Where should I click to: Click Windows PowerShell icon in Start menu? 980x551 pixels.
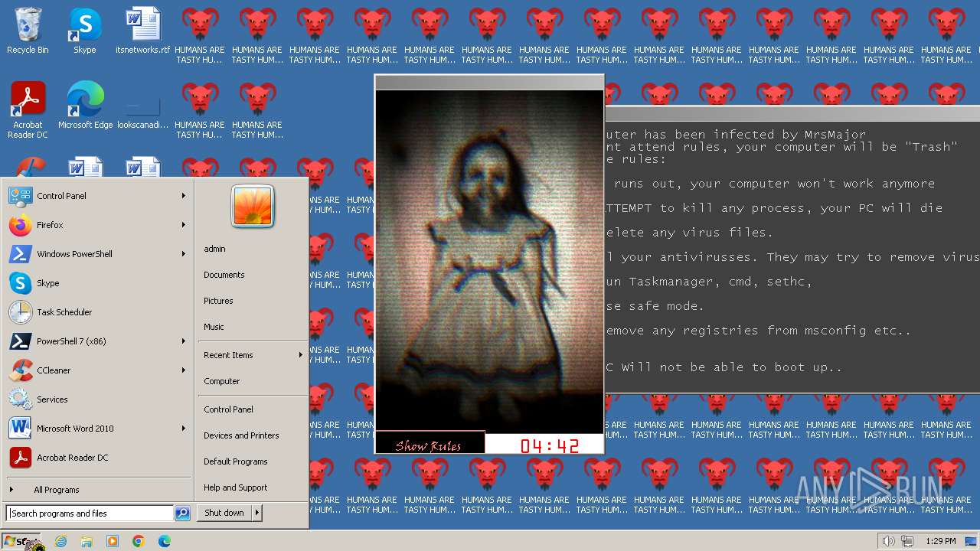(20, 254)
